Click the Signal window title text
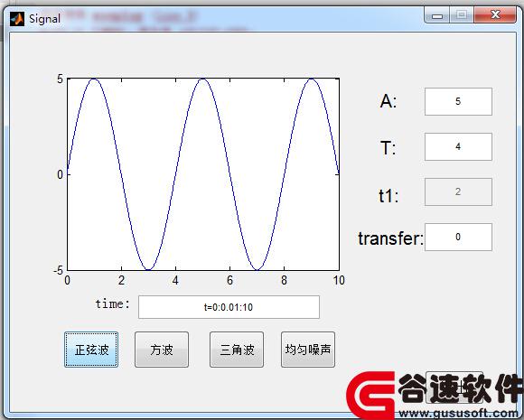Screen dimensions: 524x420 coord(45,19)
